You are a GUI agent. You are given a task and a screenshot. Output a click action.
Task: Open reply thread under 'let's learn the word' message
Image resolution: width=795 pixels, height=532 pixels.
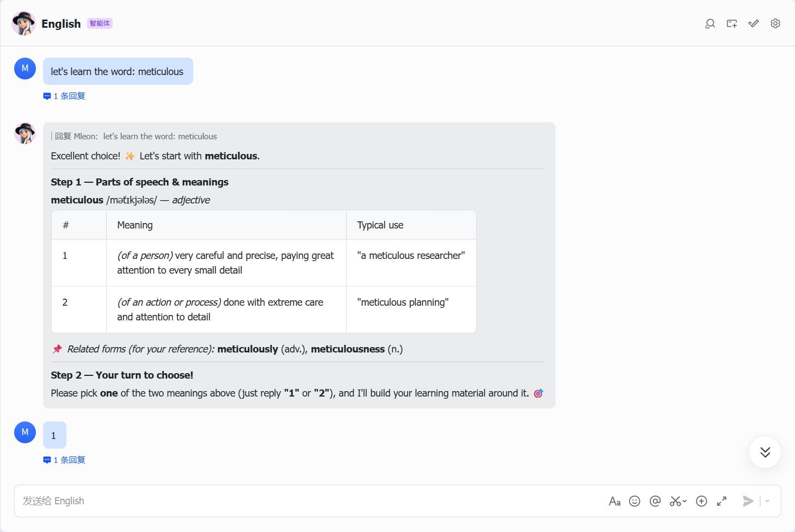pyautogui.click(x=64, y=96)
